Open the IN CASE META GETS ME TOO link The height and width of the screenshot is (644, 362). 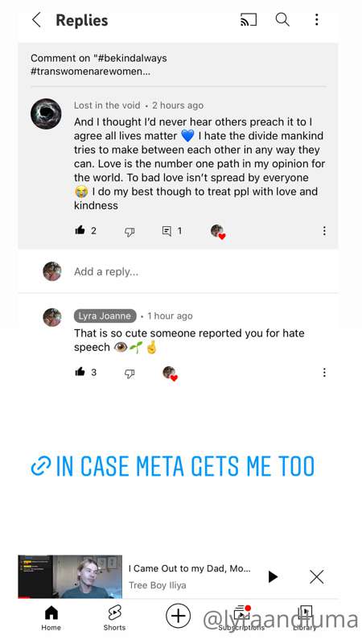(173, 466)
